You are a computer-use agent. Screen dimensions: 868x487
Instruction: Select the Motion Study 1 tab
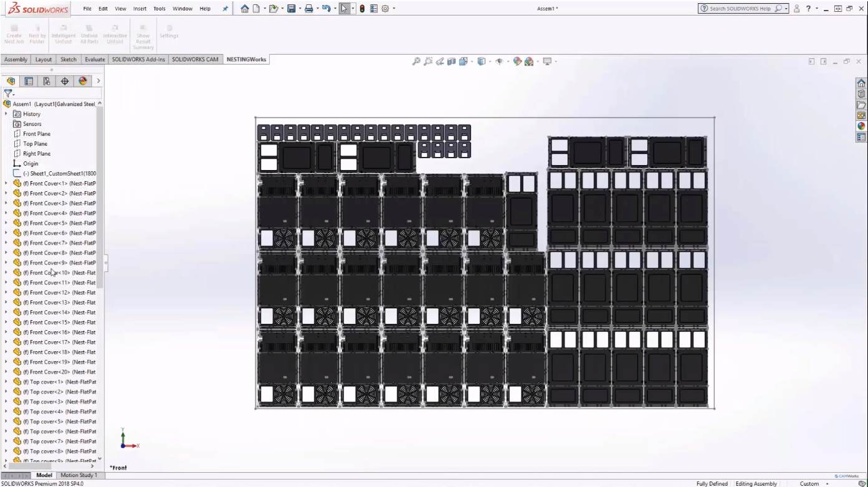tap(79, 475)
